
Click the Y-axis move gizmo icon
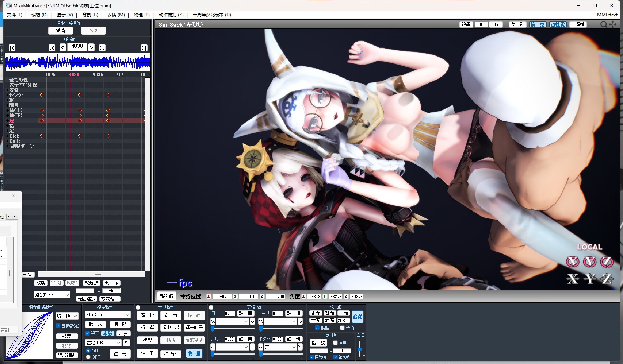pos(590,279)
